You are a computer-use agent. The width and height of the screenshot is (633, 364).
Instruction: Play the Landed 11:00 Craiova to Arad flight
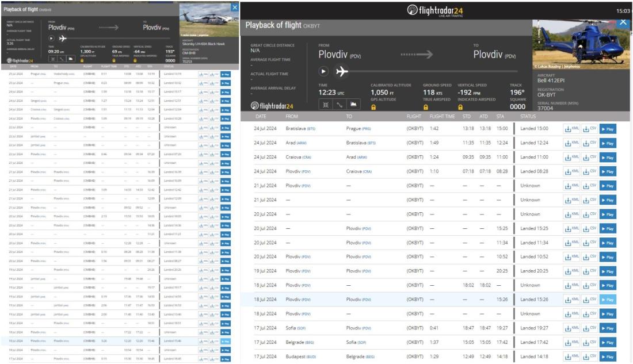coord(608,158)
